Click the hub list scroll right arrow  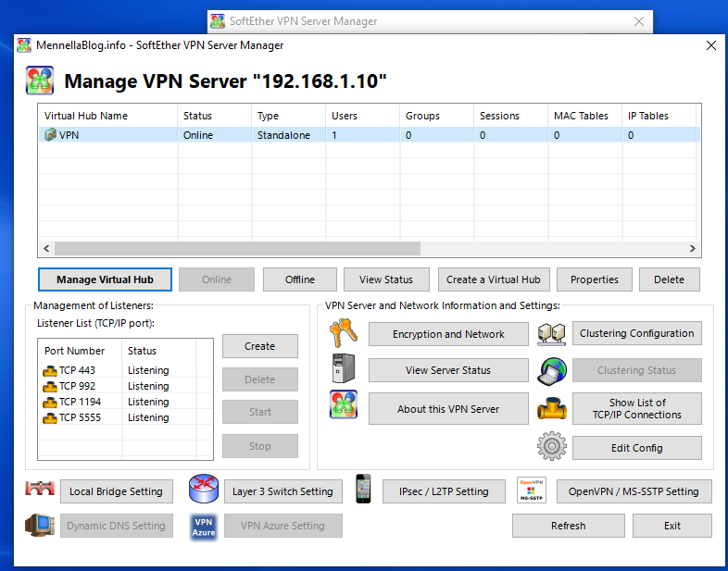coord(692,248)
